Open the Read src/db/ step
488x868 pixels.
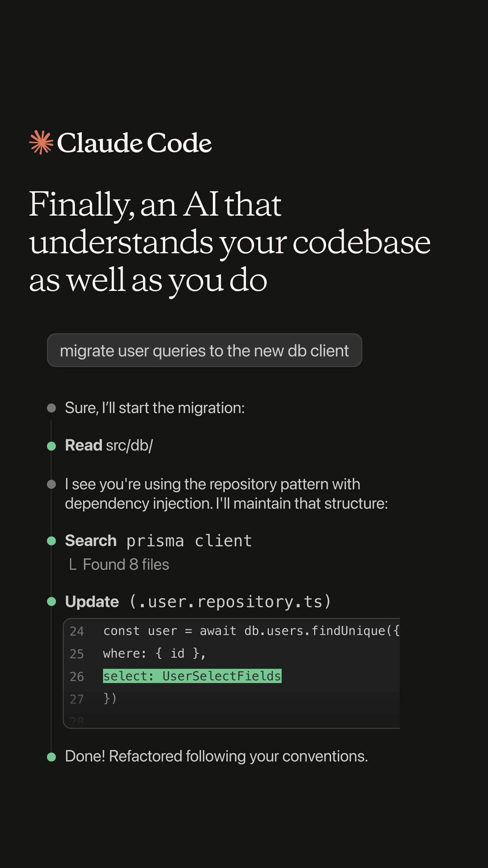click(109, 446)
